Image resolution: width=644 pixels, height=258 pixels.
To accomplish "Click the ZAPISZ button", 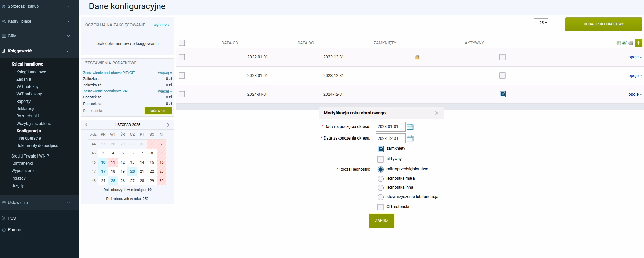I will click(381, 221).
